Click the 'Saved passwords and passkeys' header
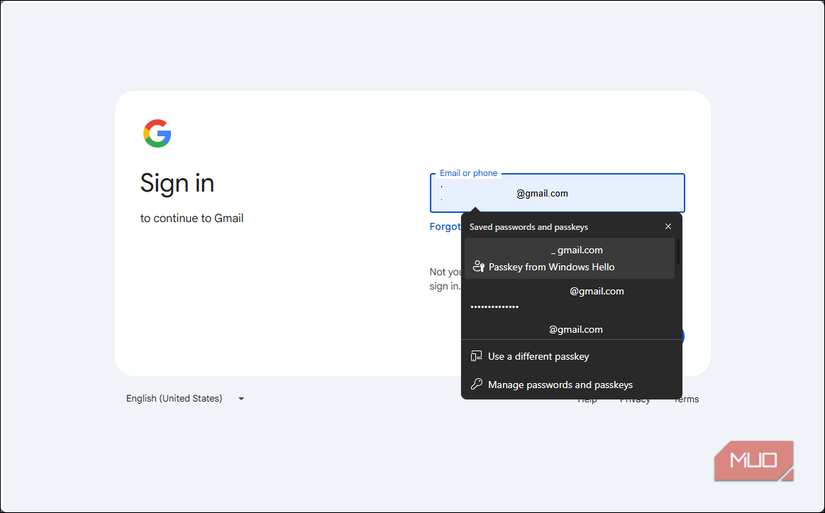 click(528, 227)
